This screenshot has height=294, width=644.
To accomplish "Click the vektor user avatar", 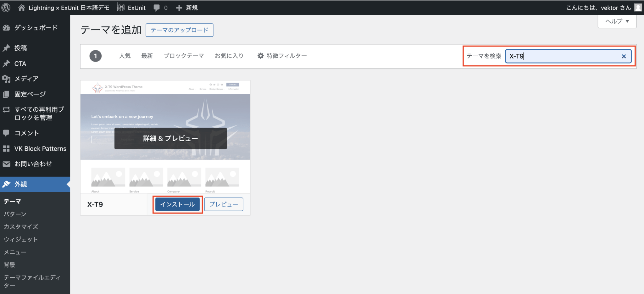I will [x=638, y=7].
